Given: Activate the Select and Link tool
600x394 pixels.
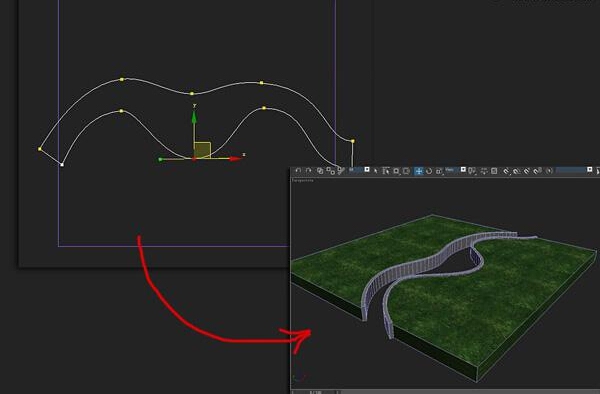Looking at the screenshot, I should 320,171.
